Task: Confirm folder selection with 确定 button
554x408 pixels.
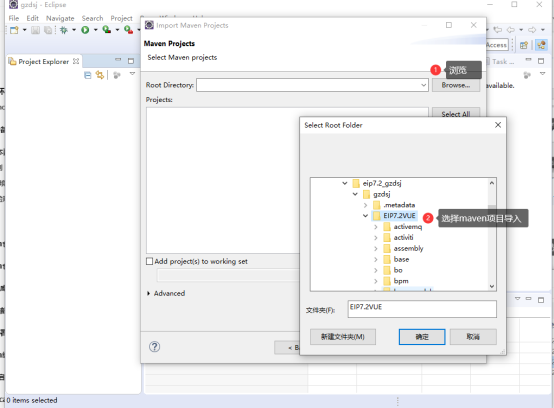Action: (422, 337)
